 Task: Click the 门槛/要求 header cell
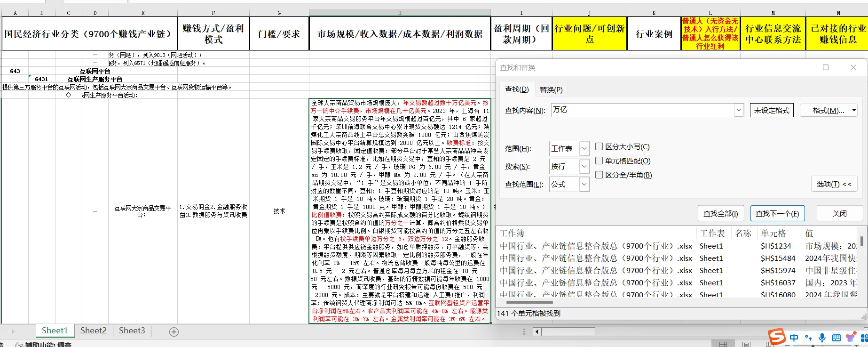click(x=279, y=33)
